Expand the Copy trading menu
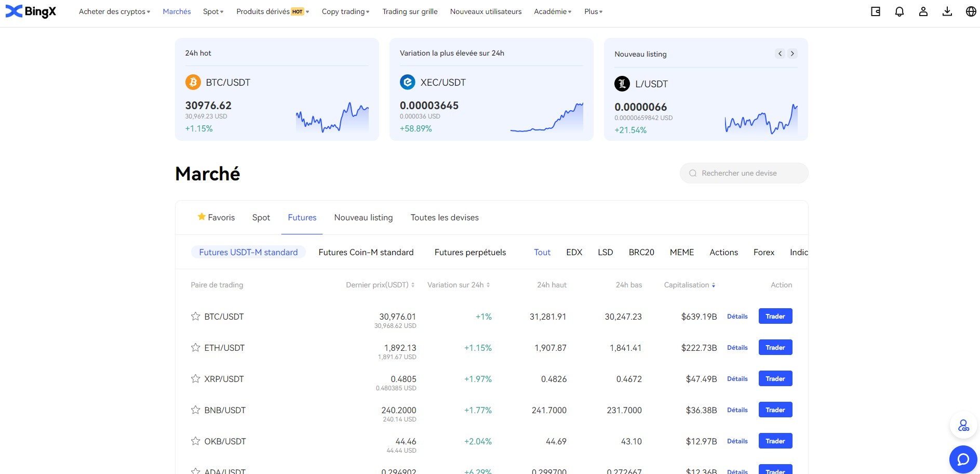Image resolution: width=980 pixels, height=474 pixels. [x=346, y=11]
